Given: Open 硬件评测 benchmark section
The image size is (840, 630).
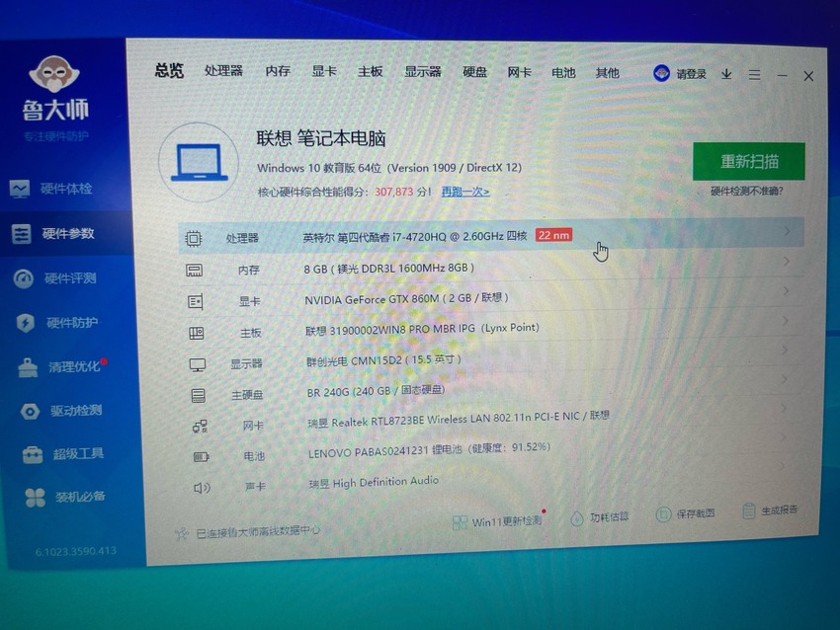Looking at the screenshot, I should pos(55,278).
